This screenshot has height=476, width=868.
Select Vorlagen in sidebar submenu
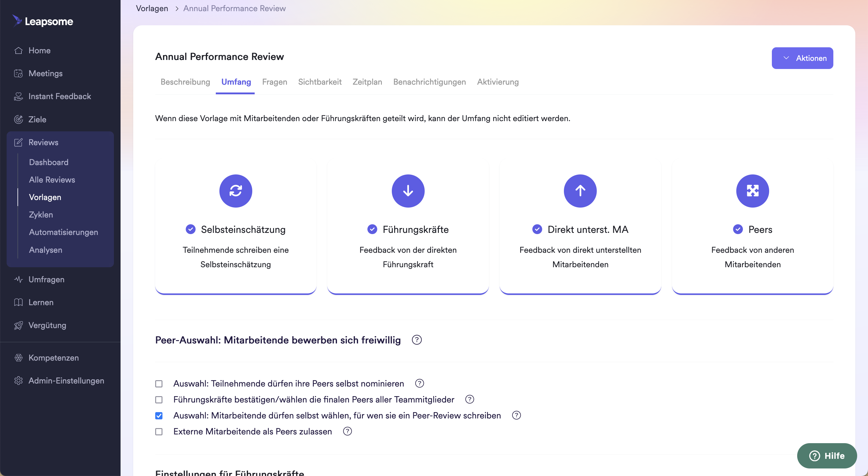[x=45, y=197]
